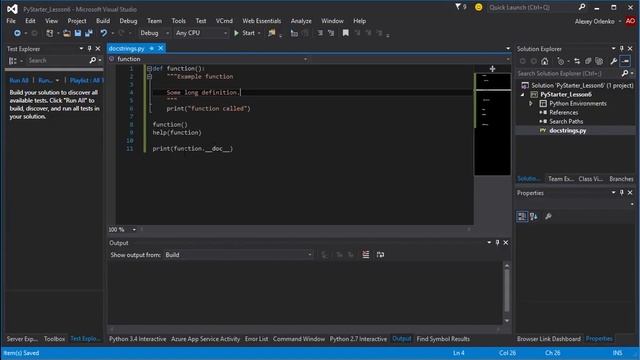The width and height of the screenshot is (640, 360).
Task: Toggle auto-hide pin on Output panel
Action: pos(497,243)
